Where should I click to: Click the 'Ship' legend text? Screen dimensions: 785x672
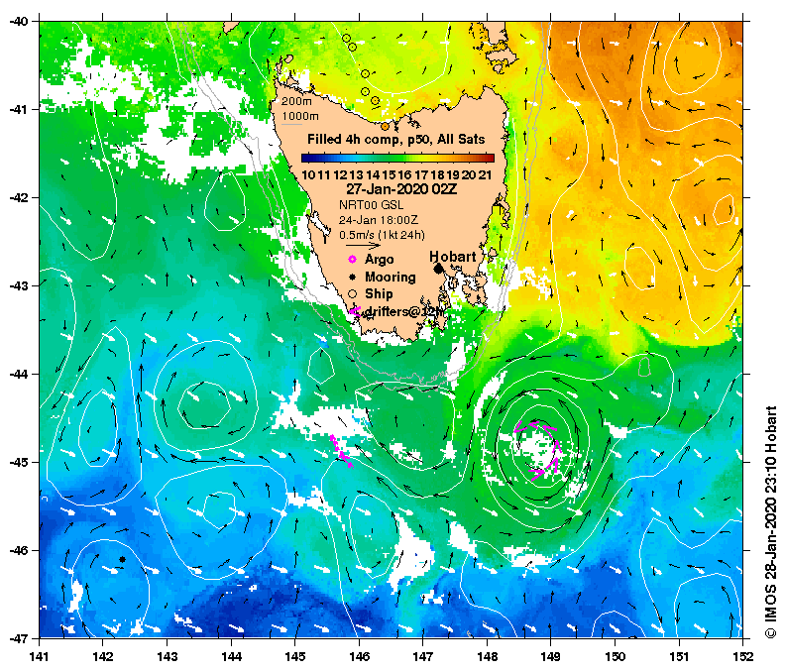(379, 294)
